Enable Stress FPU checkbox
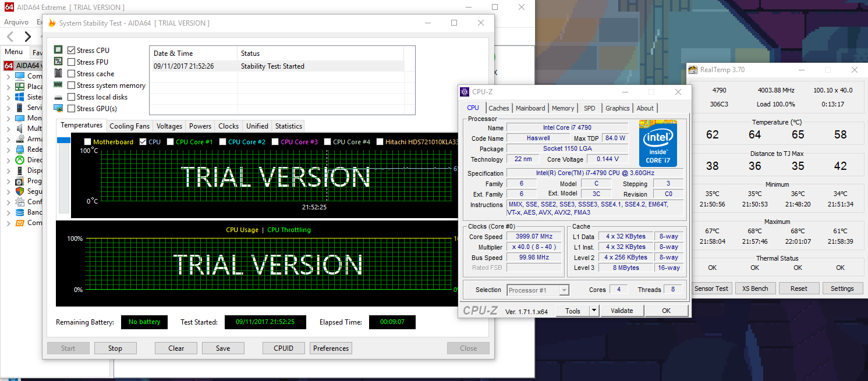This screenshot has height=381, width=868. click(72, 62)
